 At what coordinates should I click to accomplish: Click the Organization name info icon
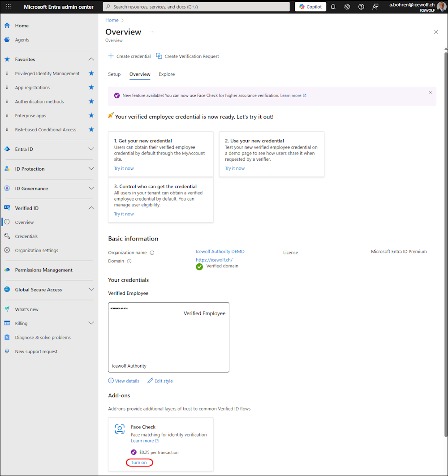click(x=152, y=253)
